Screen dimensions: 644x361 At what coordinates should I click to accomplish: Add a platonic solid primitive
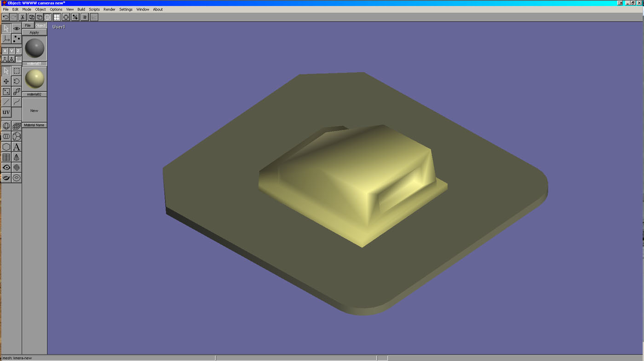(17, 137)
